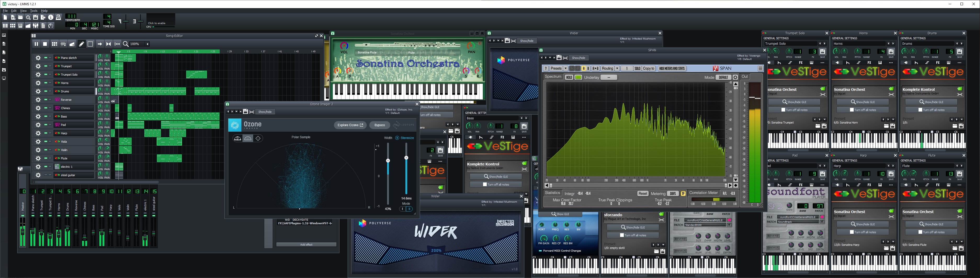Open Presets menu in SPAN plugin
The image size is (980, 278).
click(x=556, y=69)
